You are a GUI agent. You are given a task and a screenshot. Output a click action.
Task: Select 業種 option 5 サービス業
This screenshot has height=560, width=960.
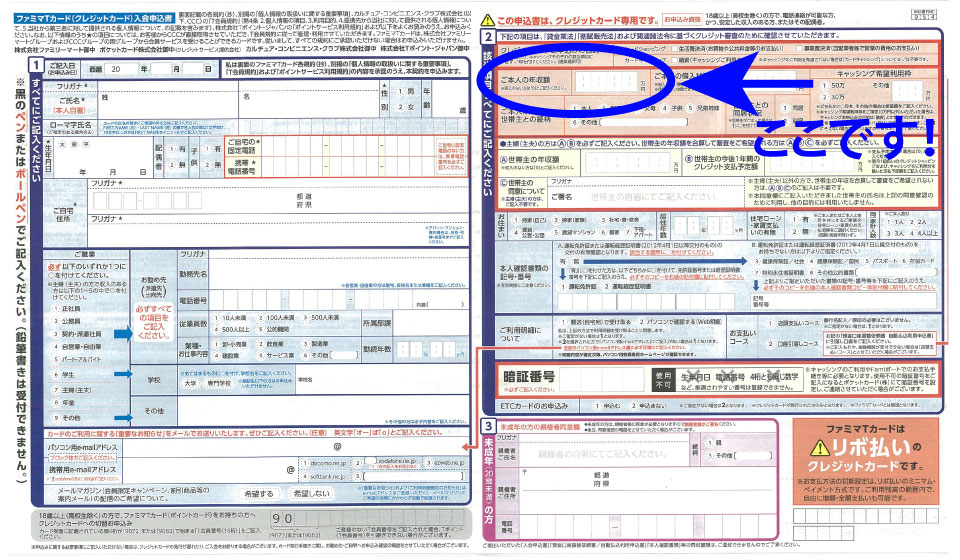pyautogui.click(x=276, y=355)
